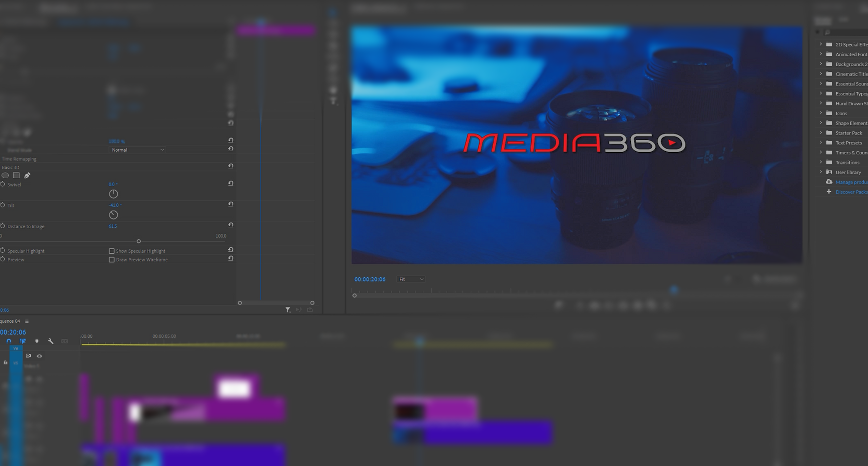Expand the 2D Special Effects folder

pyautogui.click(x=821, y=44)
